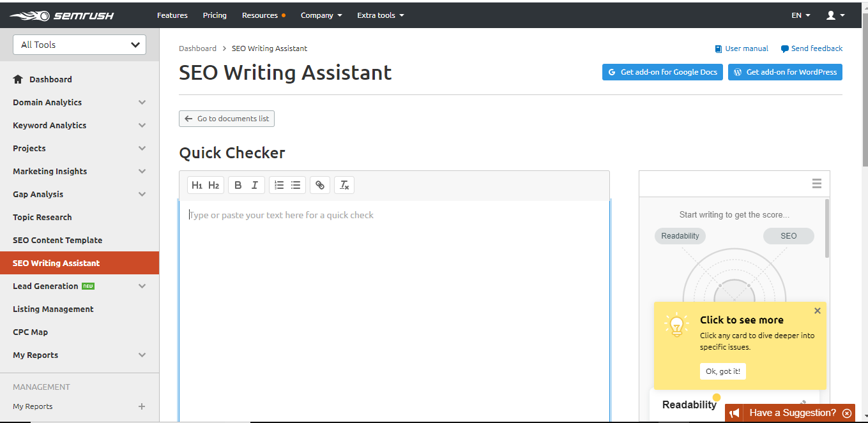Click the Dashboard home icon
868x423 pixels.
pyautogui.click(x=18, y=80)
